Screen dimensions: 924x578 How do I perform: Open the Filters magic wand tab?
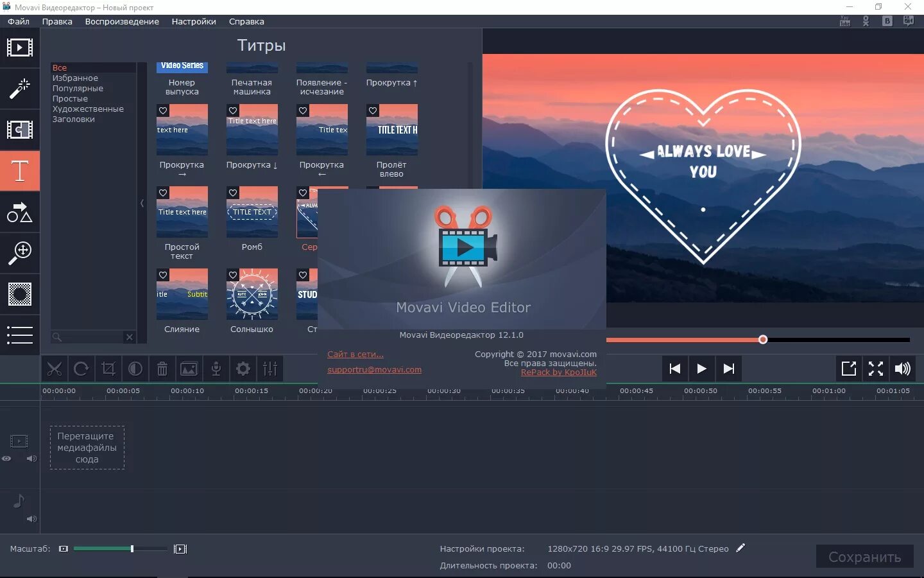(x=19, y=89)
